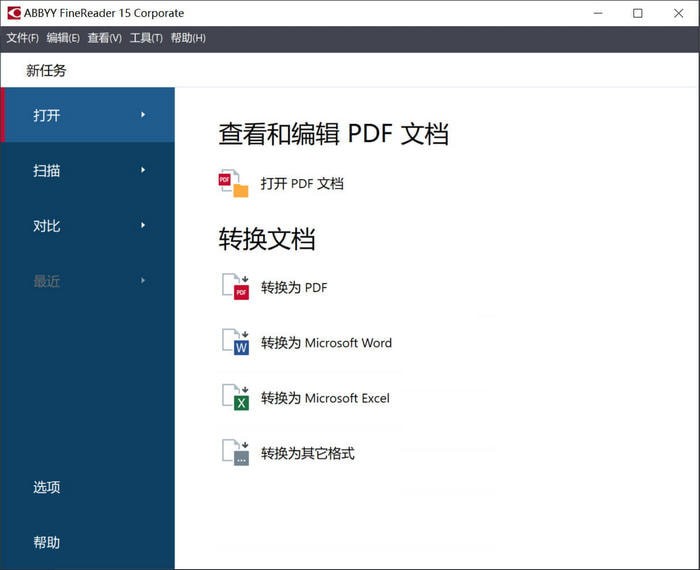This screenshot has height=570, width=700.
Task: Click the Convert to PDF icon
Action: 235,287
